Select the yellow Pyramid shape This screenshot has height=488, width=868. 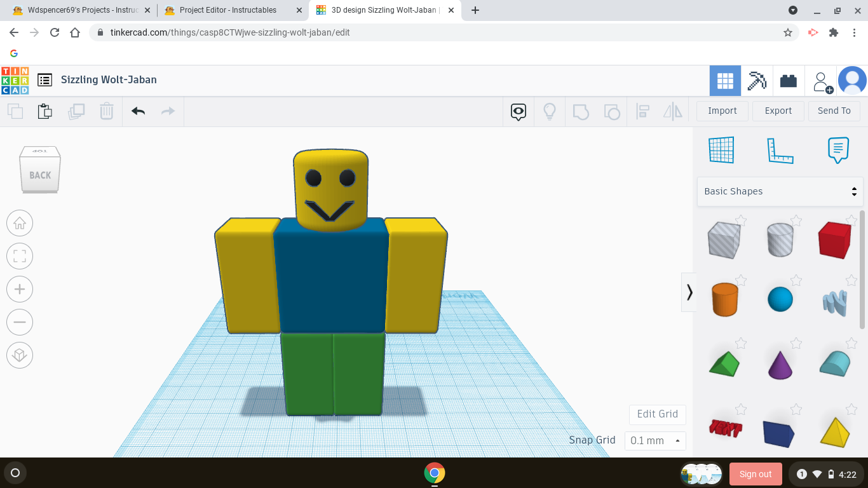(x=835, y=432)
